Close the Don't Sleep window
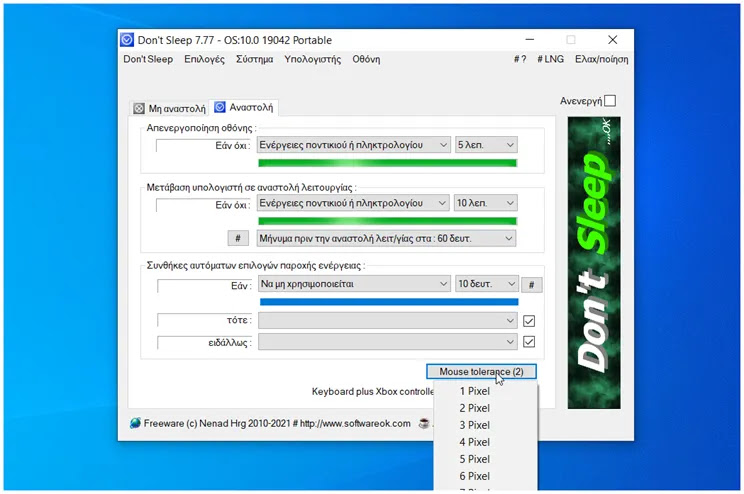 pos(613,40)
